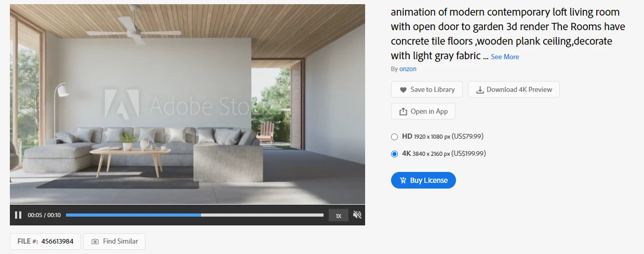This screenshot has width=644, height=254.
Task: Select the HD 1920 x 1080 radio option
Action: pos(394,137)
